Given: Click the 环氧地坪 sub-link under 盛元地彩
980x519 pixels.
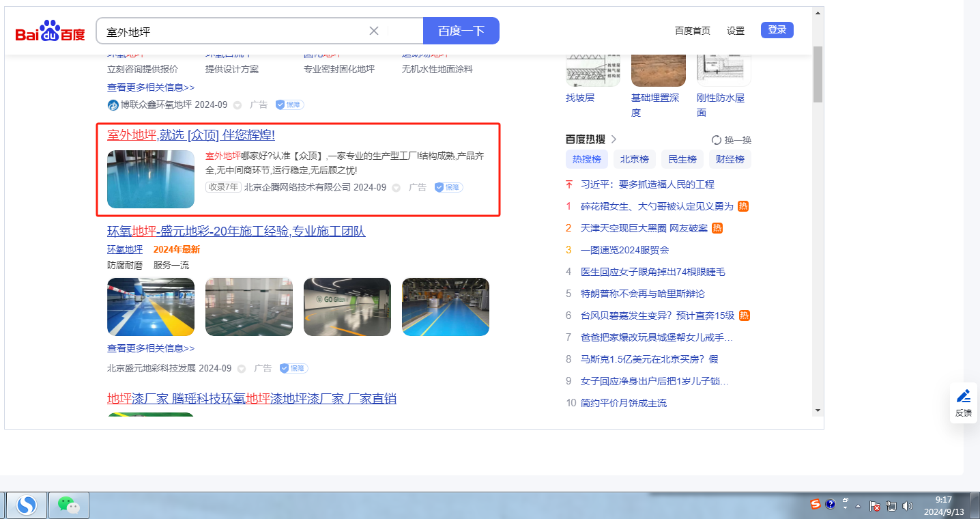Looking at the screenshot, I should [x=125, y=249].
